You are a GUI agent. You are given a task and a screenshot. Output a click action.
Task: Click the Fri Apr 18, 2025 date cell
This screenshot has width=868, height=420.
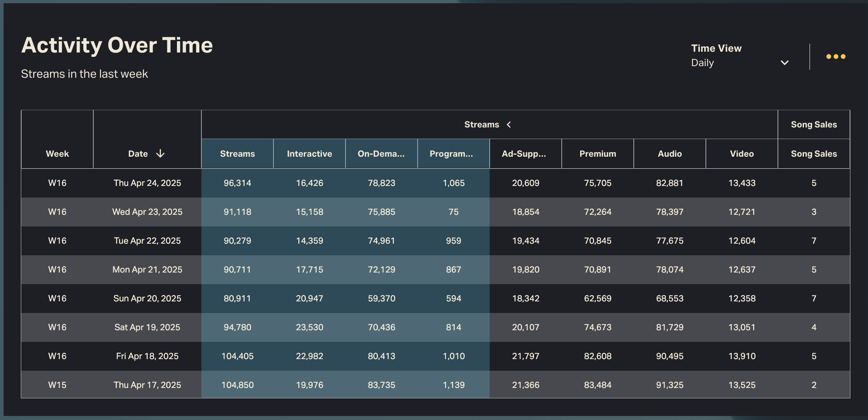pos(147,356)
